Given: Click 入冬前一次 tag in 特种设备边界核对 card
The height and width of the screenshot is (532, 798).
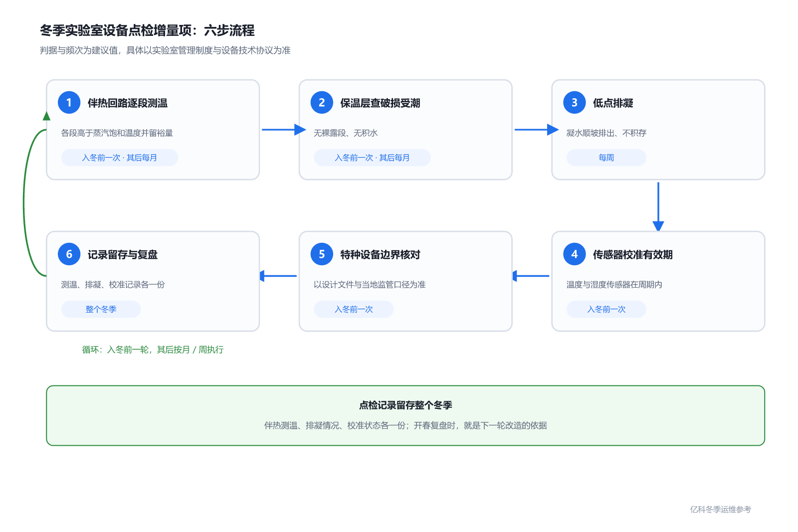Looking at the screenshot, I should (x=354, y=309).
